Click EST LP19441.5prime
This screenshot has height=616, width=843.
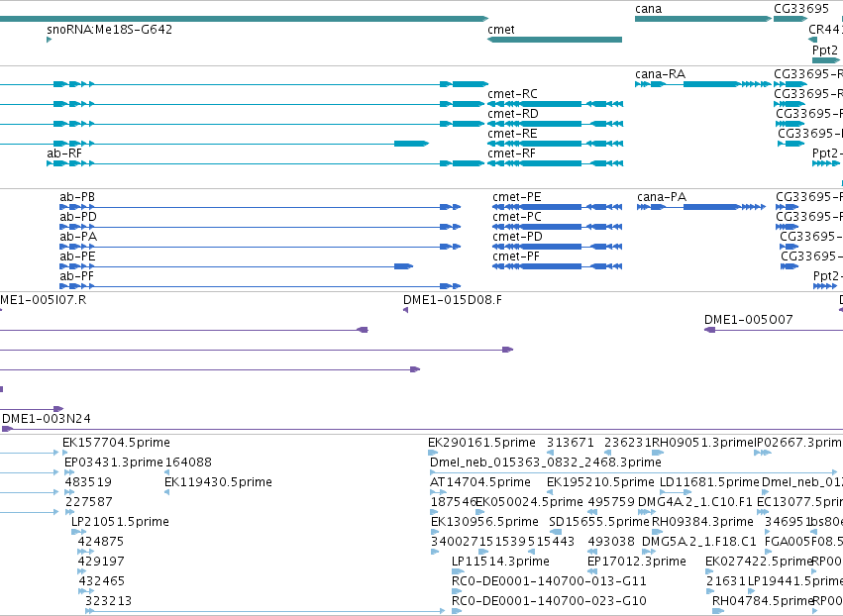point(795,581)
